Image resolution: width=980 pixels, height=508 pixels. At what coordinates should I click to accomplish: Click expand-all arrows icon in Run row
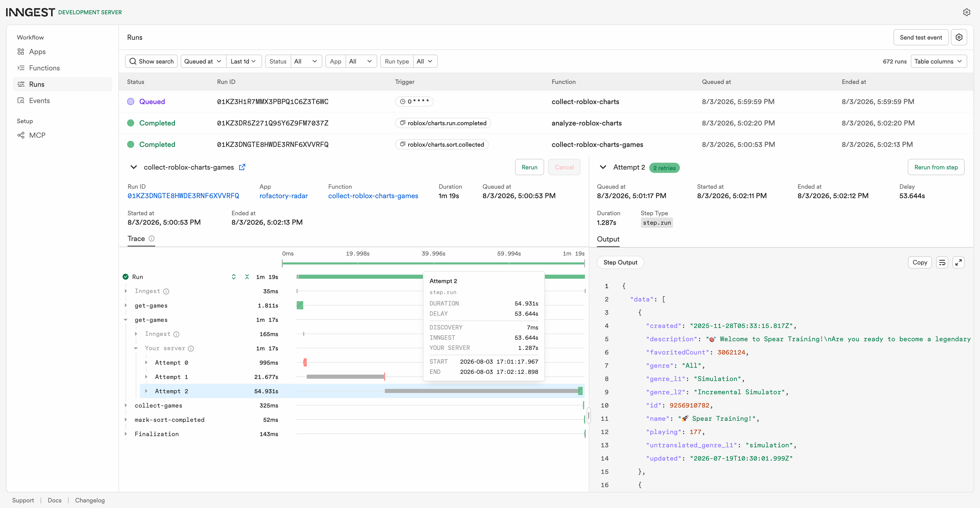point(234,277)
